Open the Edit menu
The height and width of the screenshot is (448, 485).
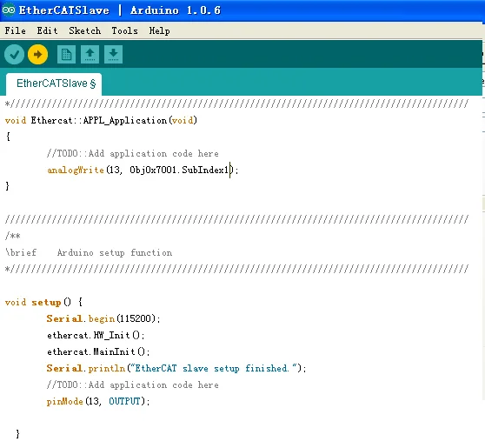[x=47, y=30]
